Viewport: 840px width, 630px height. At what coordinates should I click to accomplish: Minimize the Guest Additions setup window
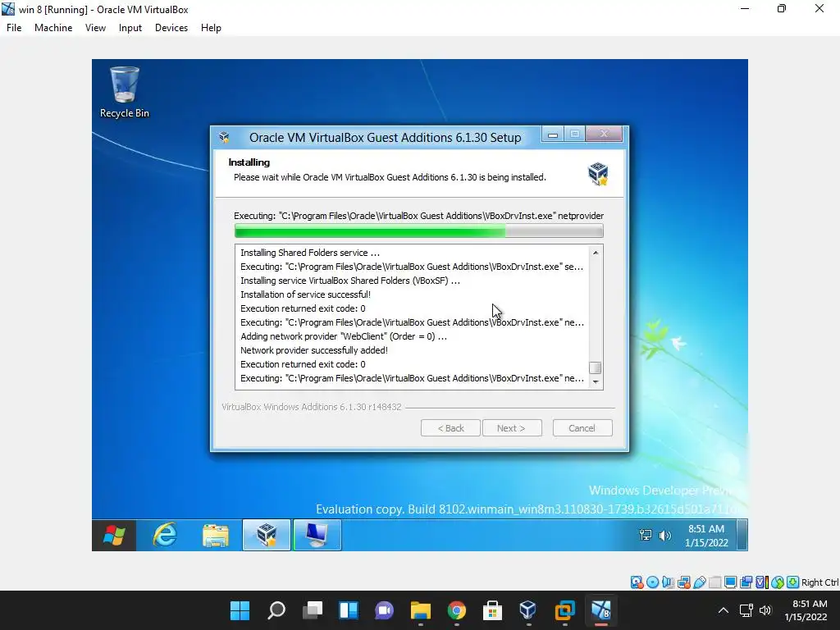553,134
